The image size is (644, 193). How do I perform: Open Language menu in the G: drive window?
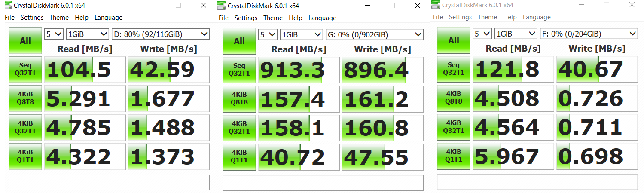322,18
